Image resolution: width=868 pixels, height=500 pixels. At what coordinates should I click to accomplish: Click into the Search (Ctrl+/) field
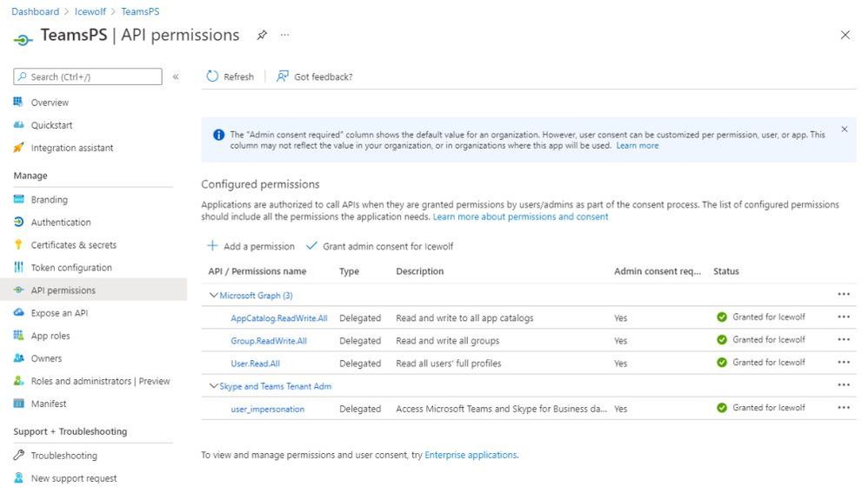88,77
